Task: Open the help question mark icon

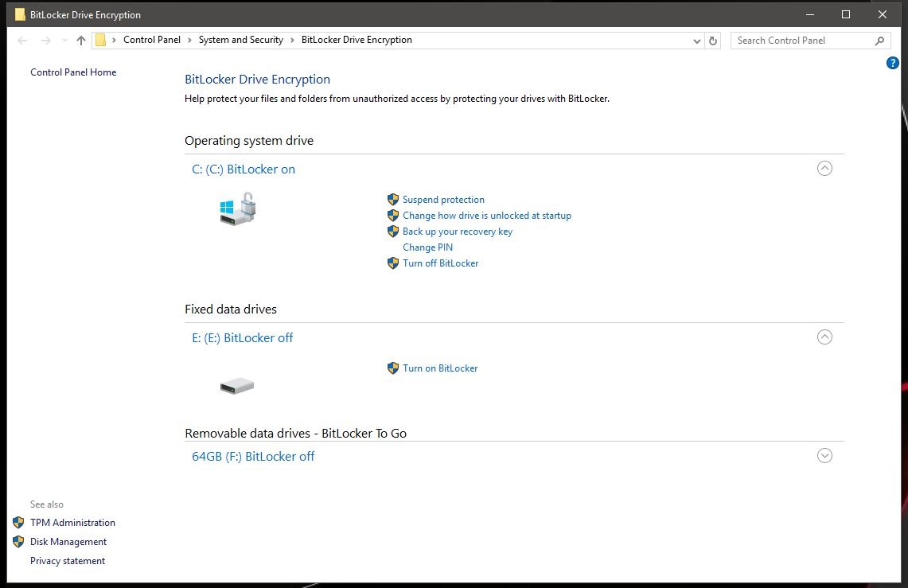Action: 892,63
